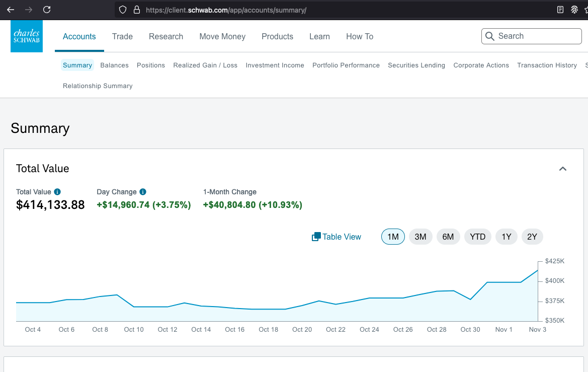Collapse the Total Value section chevron
The width and height of the screenshot is (588, 372).
pos(563,169)
